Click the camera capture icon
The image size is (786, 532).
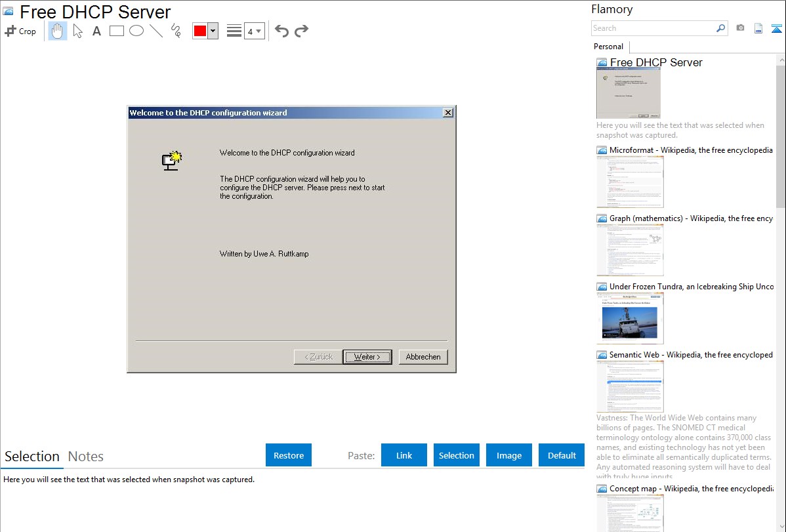pos(740,28)
